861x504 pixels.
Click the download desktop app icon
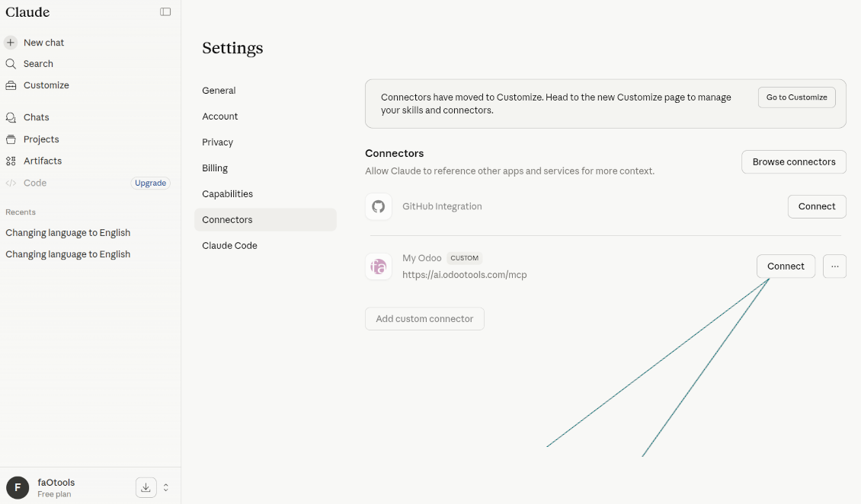pyautogui.click(x=146, y=486)
